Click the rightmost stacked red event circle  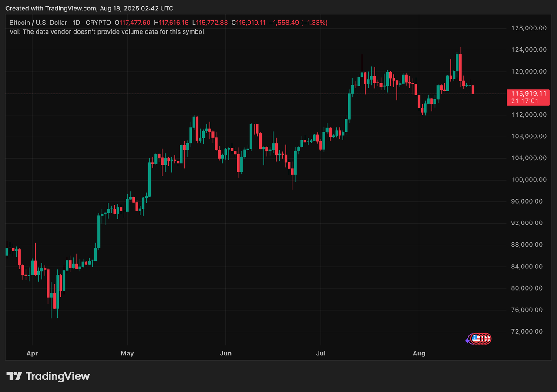488,338
